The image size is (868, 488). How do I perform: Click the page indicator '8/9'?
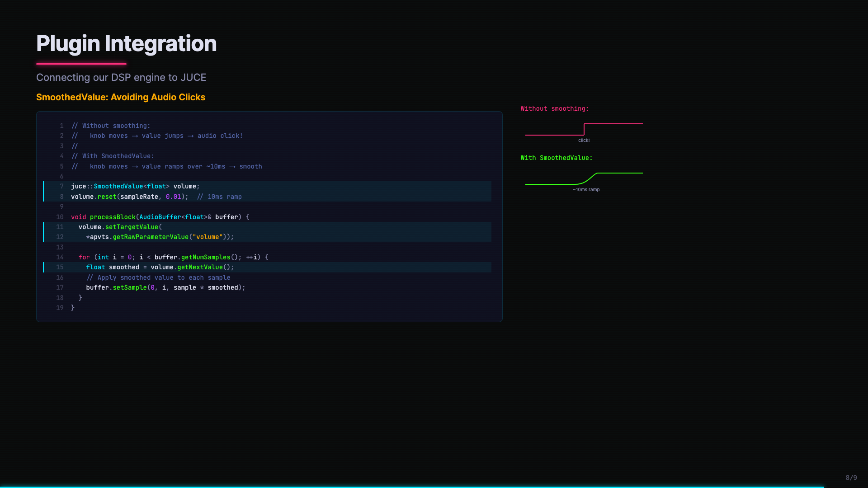(x=851, y=477)
